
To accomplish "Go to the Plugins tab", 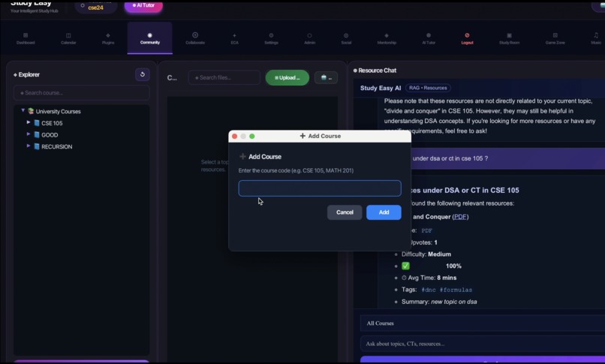I will tap(108, 38).
